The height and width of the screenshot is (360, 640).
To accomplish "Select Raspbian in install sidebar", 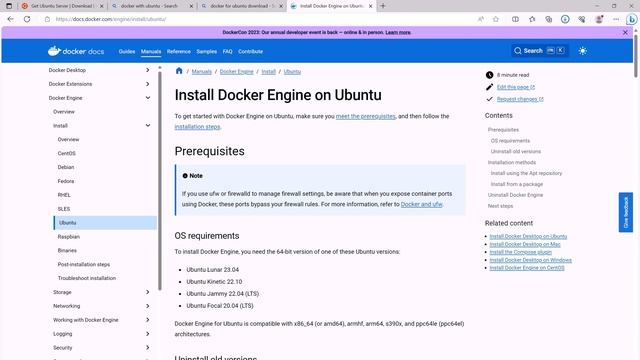I will 69,237.
